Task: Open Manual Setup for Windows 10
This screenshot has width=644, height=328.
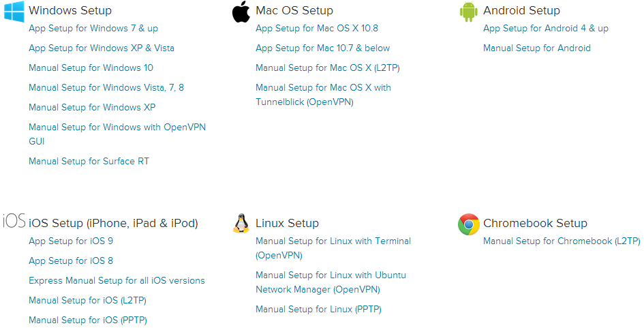Action: click(x=91, y=68)
